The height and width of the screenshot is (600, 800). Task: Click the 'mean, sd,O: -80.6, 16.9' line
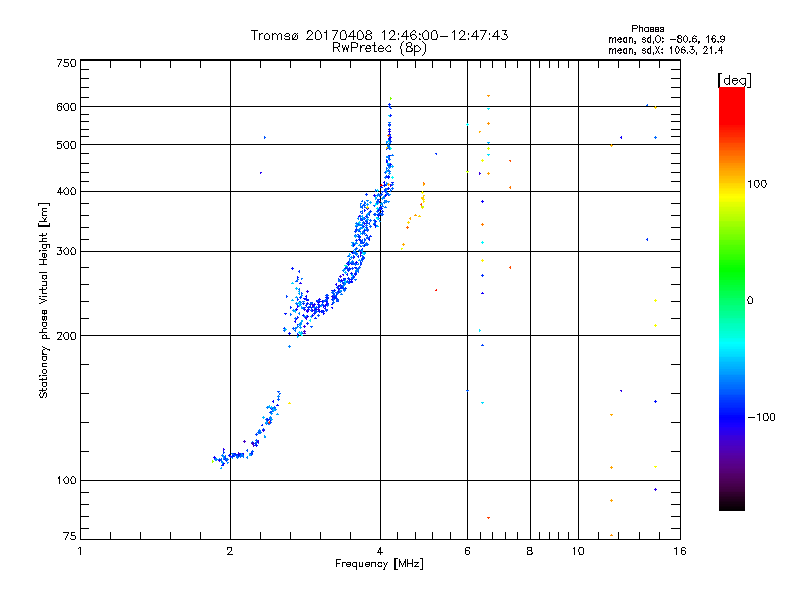pyautogui.click(x=666, y=39)
